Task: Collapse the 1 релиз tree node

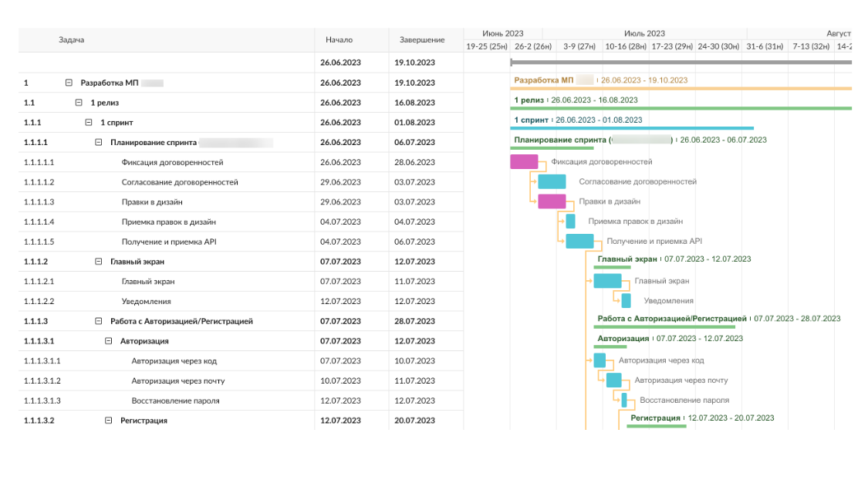Action: click(79, 103)
